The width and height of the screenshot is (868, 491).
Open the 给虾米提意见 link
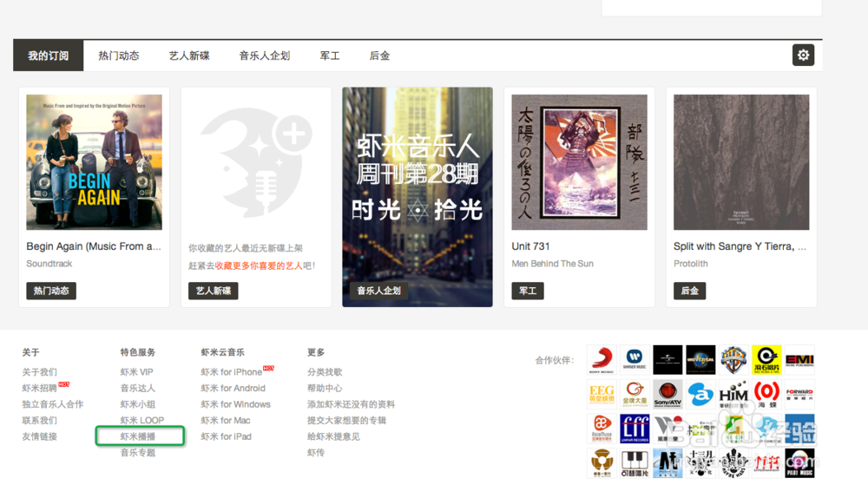coord(333,436)
